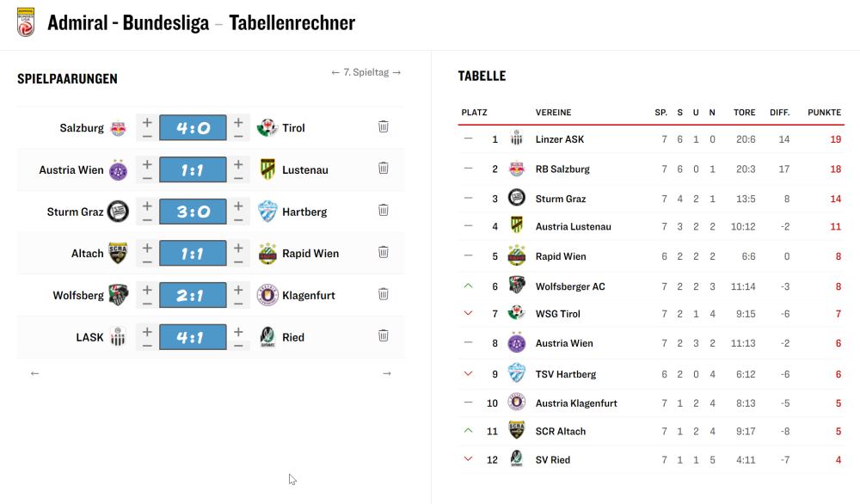Go to previous matchday via arrow beside Spieltag
Screen dimensions: 860x504
(335, 72)
